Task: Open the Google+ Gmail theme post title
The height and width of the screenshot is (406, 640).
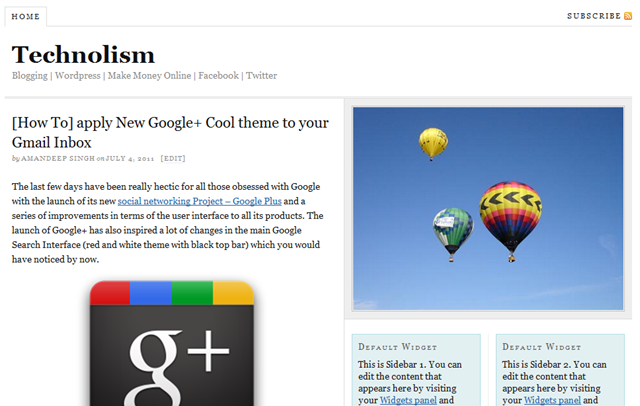Action: coord(170,133)
